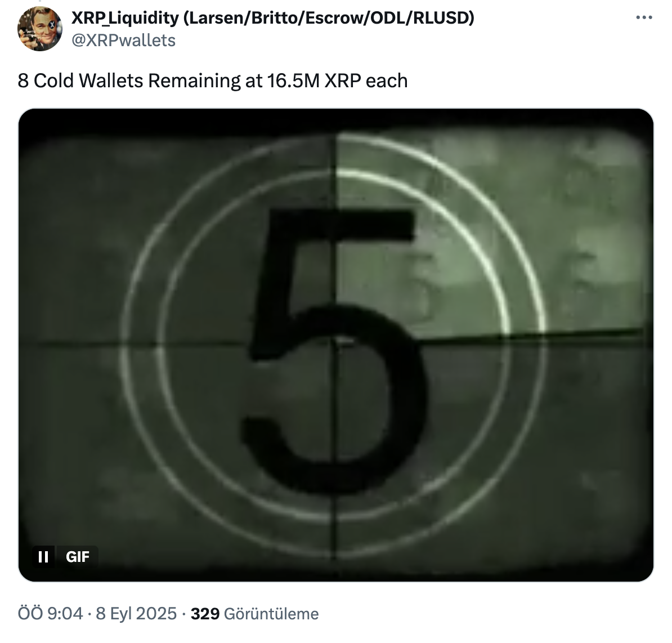672x643 pixels.
Task: Click the 8 Eyl 2025 date
Action: [136, 613]
